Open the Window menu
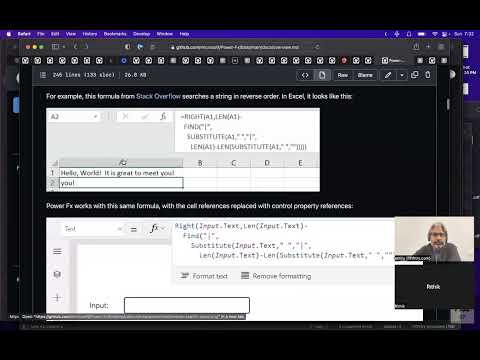Screen dimensions: 480x360 coord(165,34)
